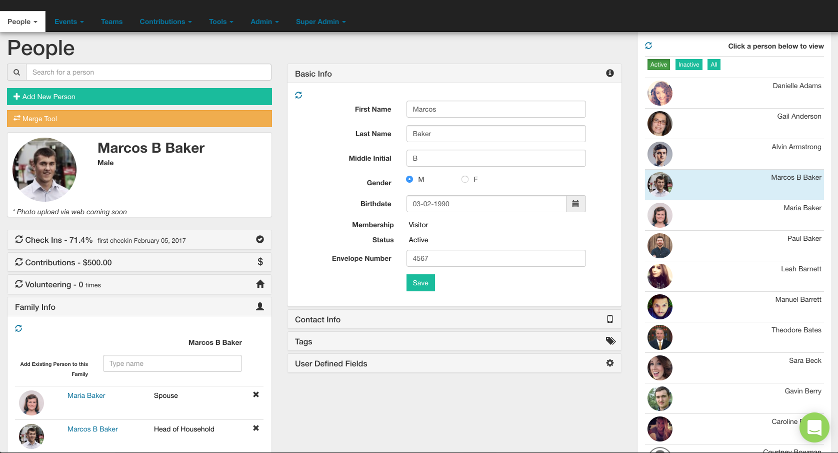Screen dimensions: 838x453
Task: Go to the Teams page
Action: (112, 21)
